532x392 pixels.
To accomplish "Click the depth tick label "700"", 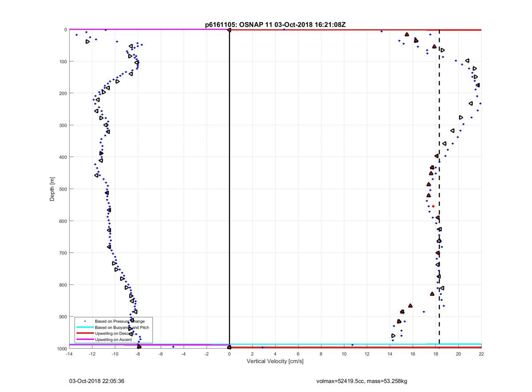I will pyautogui.click(x=63, y=253).
